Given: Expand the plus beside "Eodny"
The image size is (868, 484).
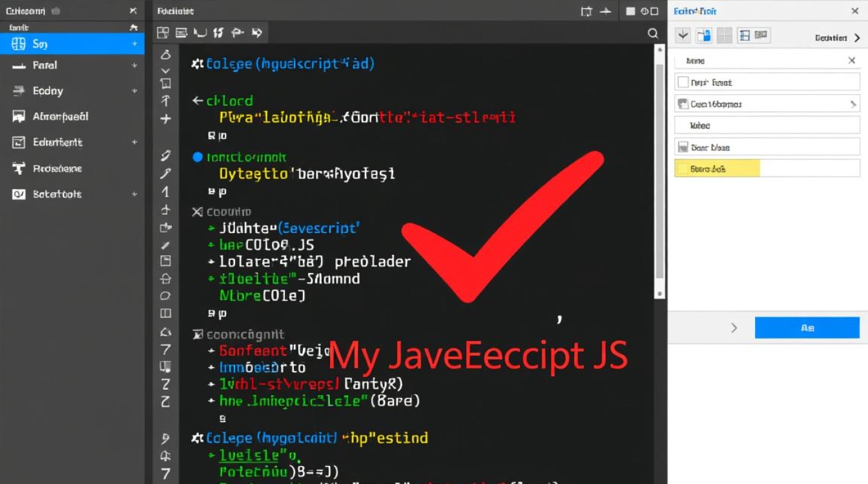Looking at the screenshot, I should tap(134, 91).
